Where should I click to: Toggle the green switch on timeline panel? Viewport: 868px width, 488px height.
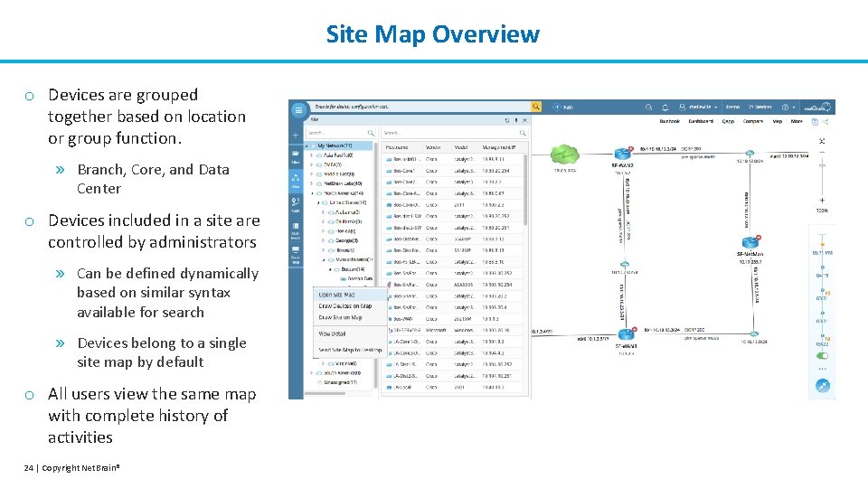[x=823, y=356]
